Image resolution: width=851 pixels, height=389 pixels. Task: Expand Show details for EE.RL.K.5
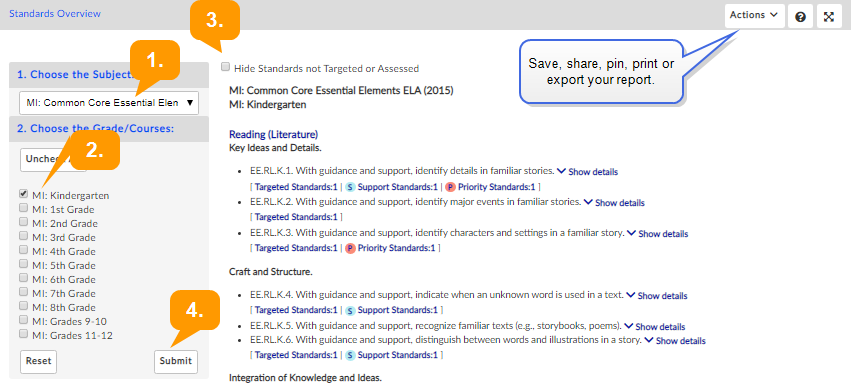tap(655, 327)
